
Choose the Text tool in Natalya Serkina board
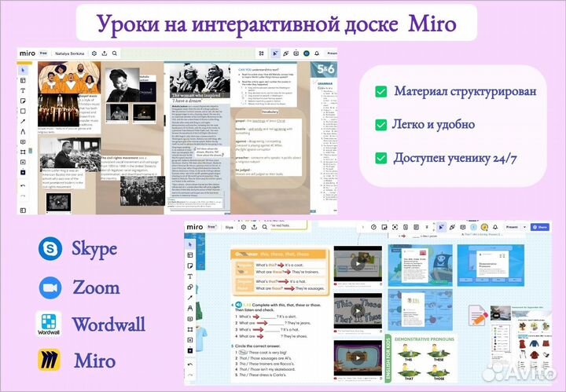(x=23, y=90)
